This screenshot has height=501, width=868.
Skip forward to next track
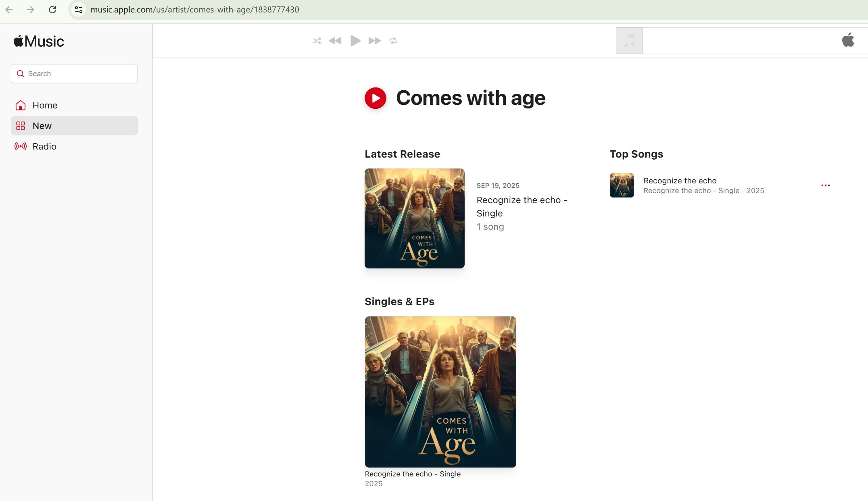[374, 41]
